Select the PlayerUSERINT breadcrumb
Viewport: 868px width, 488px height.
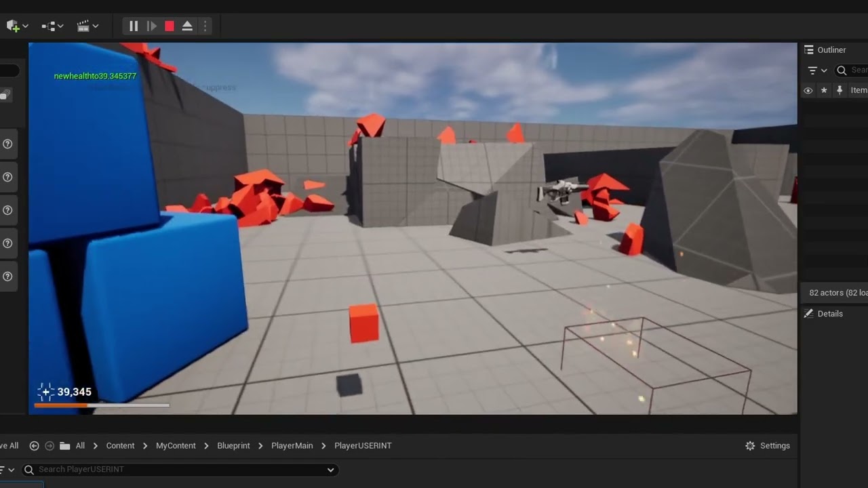(x=363, y=445)
